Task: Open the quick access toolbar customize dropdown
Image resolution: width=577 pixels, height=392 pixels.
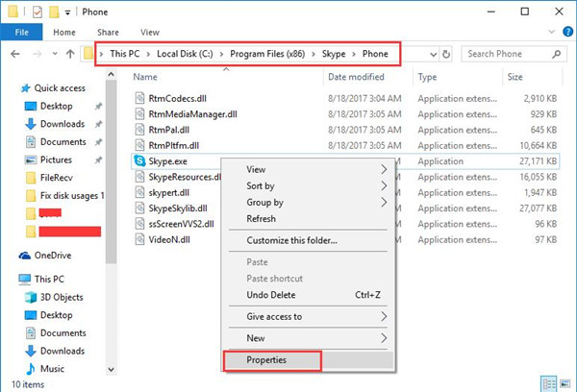Action: (67, 12)
